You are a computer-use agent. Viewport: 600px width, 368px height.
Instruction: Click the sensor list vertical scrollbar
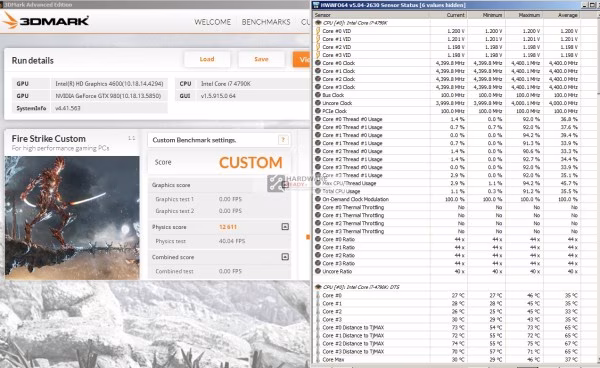(597, 187)
